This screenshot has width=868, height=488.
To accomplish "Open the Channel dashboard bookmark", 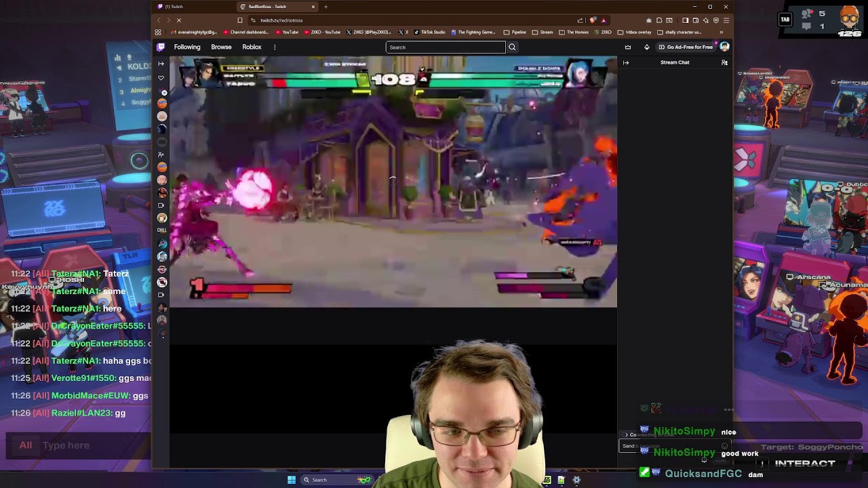I will click(246, 32).
